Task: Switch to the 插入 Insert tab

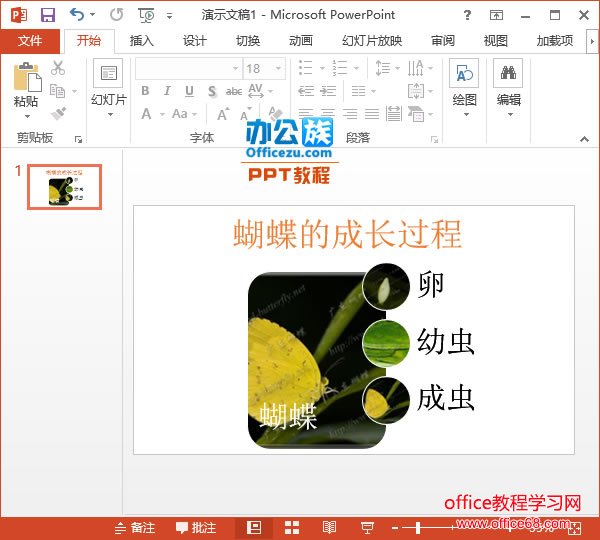Action: 142,41
